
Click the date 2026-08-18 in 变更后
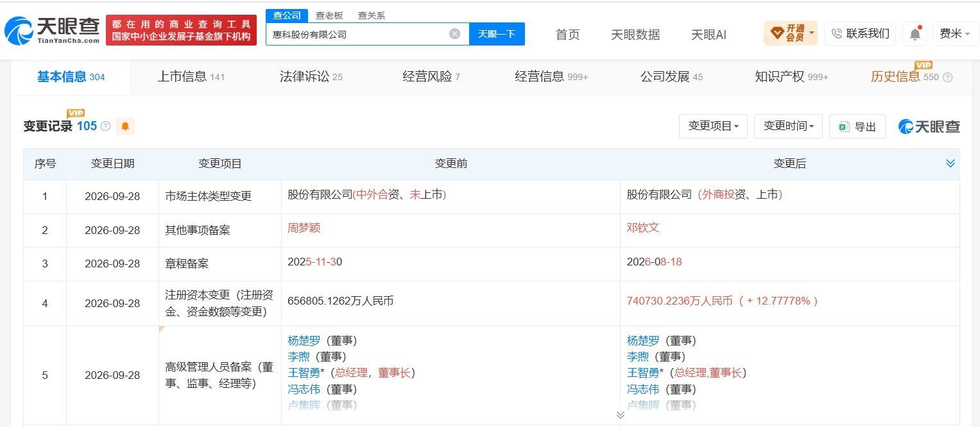[655, 262]
